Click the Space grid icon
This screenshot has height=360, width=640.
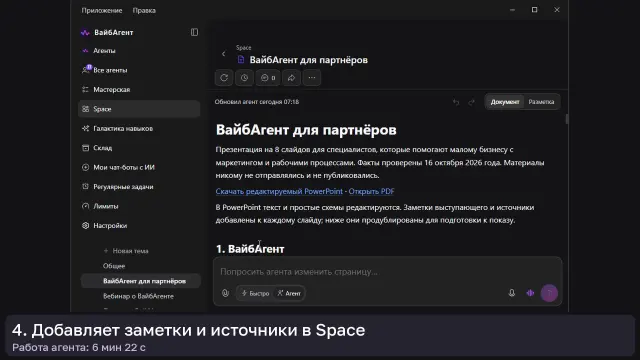(x=85, y=109)
